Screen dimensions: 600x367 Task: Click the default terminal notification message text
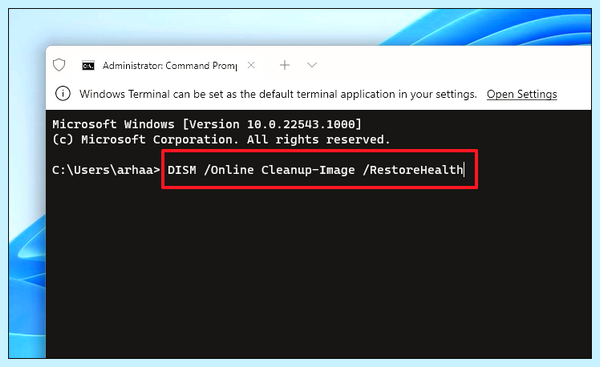(278, 94)
